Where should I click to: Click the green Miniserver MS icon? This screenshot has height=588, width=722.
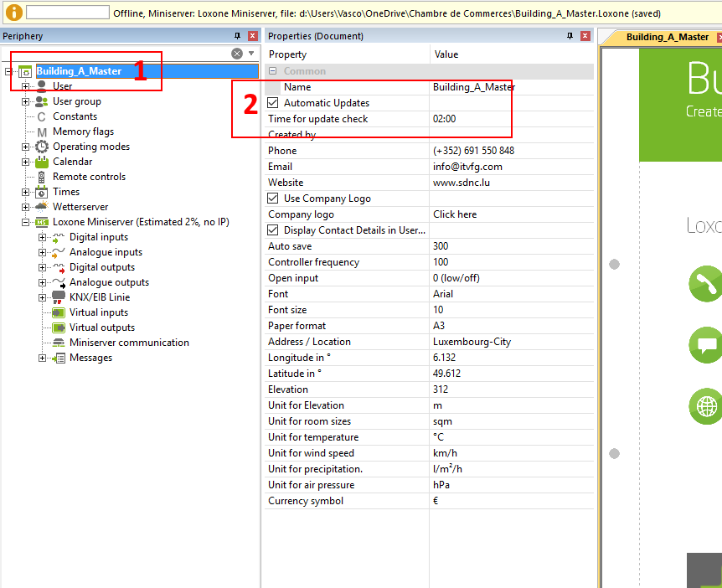click(x=41, y=223)
